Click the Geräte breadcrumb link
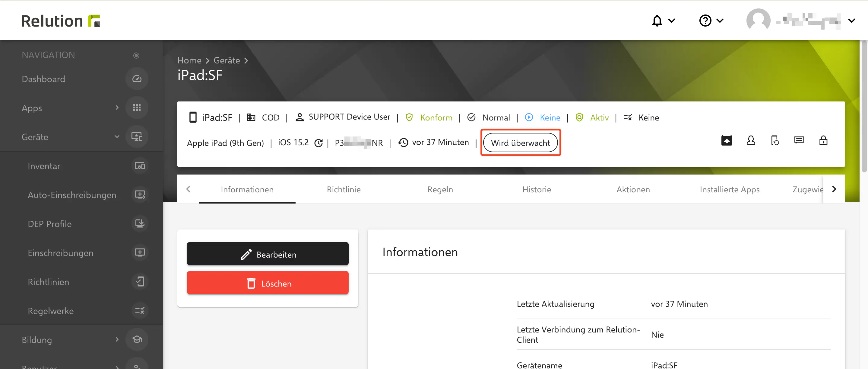868x369 pixels. coord(227,60)
